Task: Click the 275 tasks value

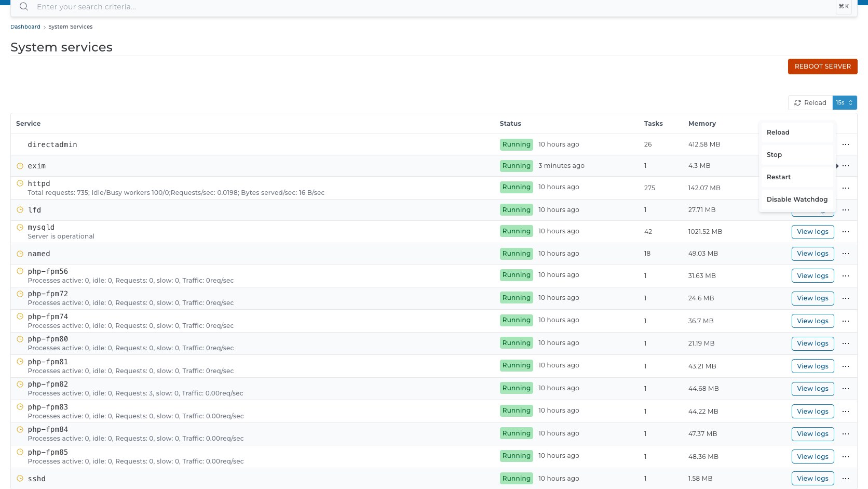Action: click(x=649, y=188)
